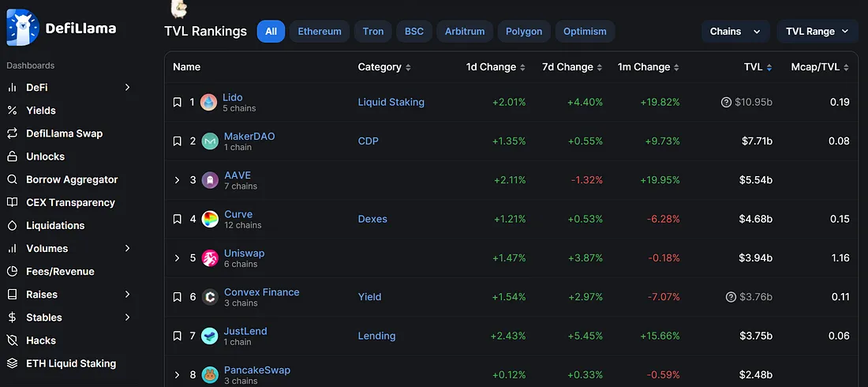This screenshot has height=387, width=868.
Task: Open the Chains dropdown
Action: (735, 32)
